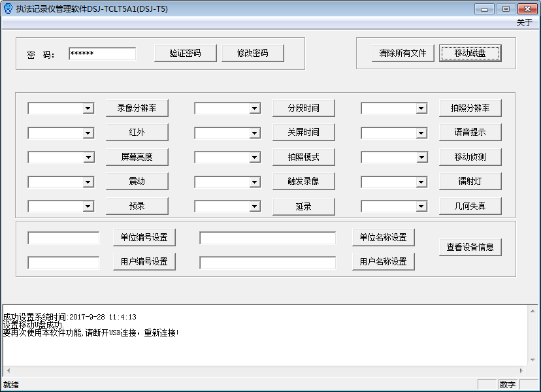Screen dimensions: 541x392
Task: Select the 移动磁盘 button
Action: tap(470, 54)
